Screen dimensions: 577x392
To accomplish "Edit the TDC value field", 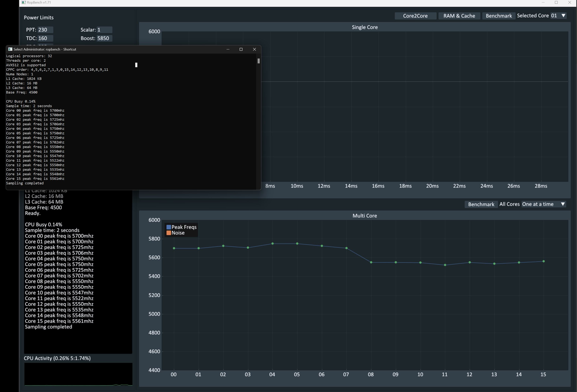I will coord(45,38).
